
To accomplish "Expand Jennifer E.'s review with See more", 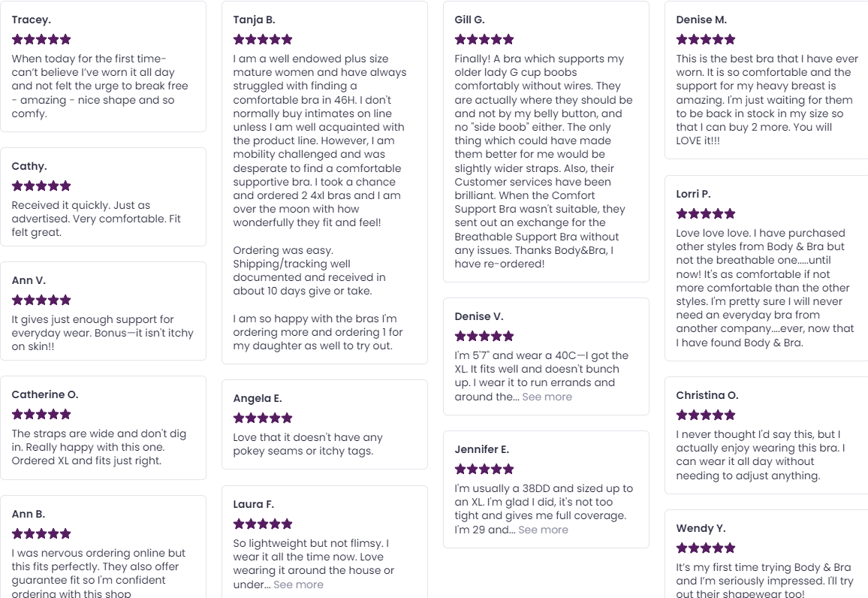I will 543,530.
